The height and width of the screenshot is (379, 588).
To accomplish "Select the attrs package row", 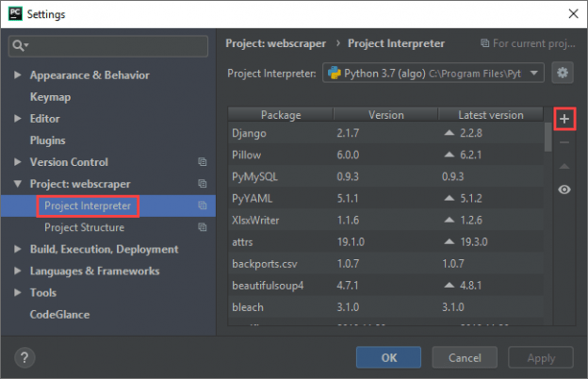I will click(x=386, y=241).
